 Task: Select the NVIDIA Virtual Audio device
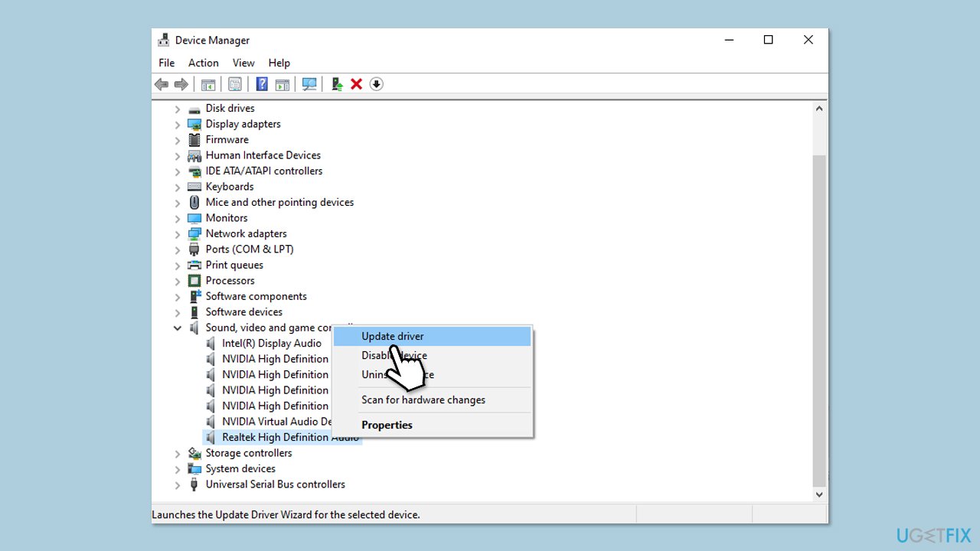coord(276,422)
